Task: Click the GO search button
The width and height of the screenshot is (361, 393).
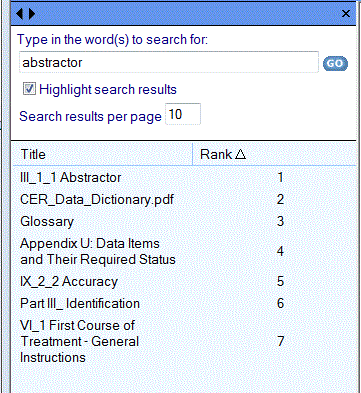Action: tap(335, 63)
